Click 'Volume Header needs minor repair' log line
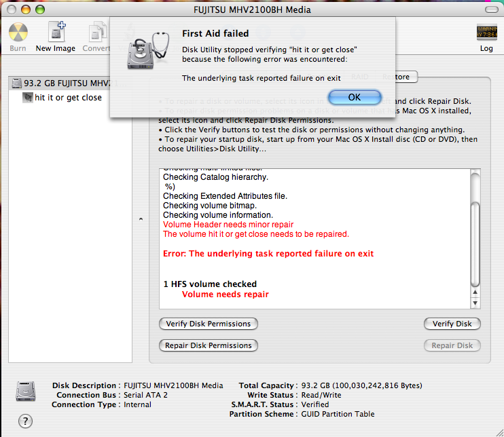Screen dimensions: 504x437 coord(228,225)
